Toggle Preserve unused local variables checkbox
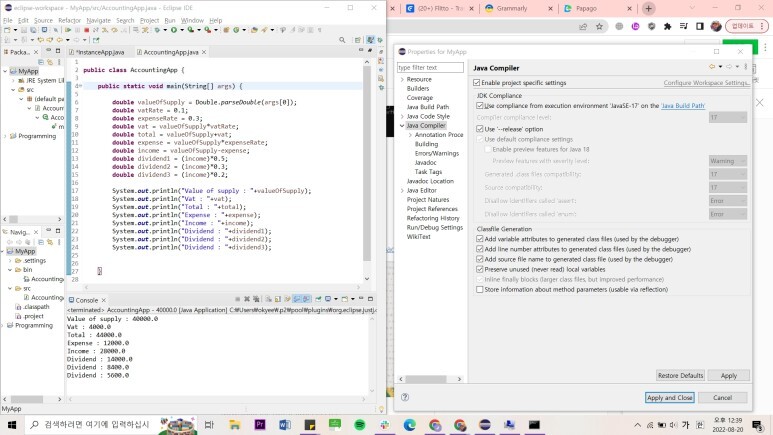 coord(480,269)
